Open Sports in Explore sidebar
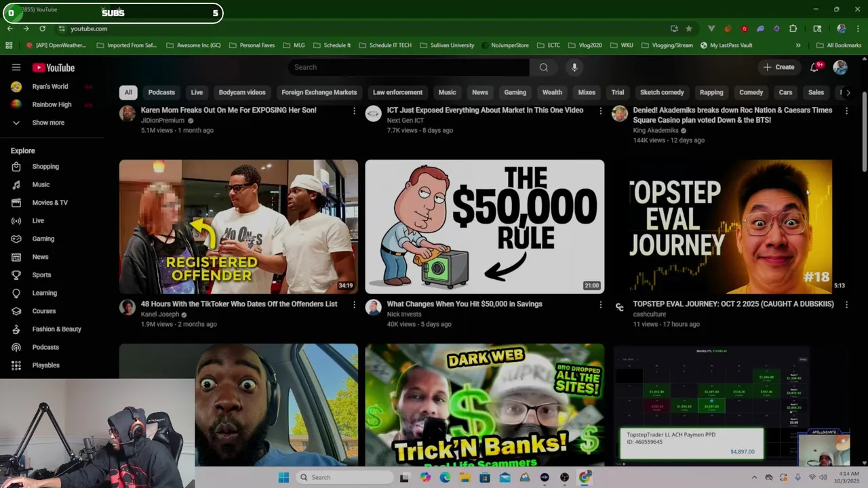 [x=41, y=274]
